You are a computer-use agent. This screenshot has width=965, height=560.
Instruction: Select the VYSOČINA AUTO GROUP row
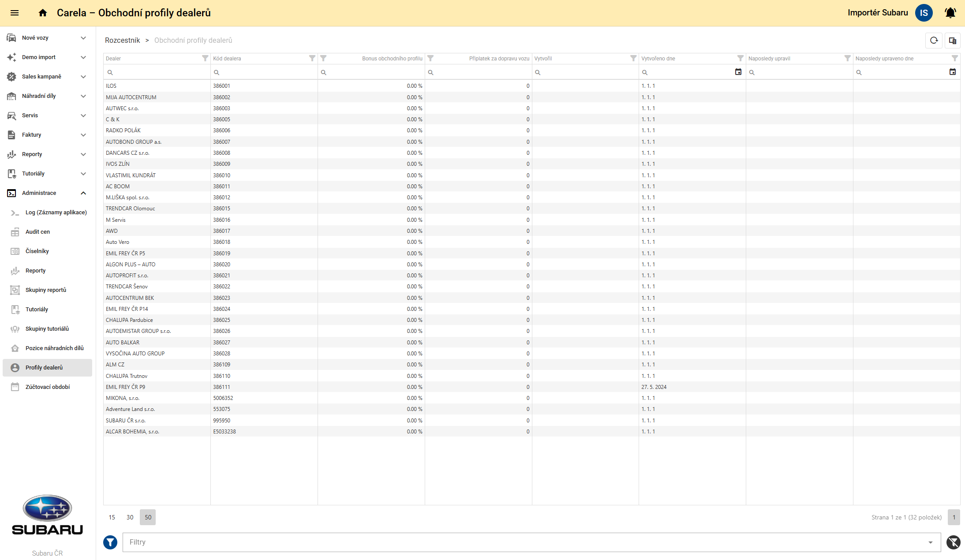pos(532,354)
